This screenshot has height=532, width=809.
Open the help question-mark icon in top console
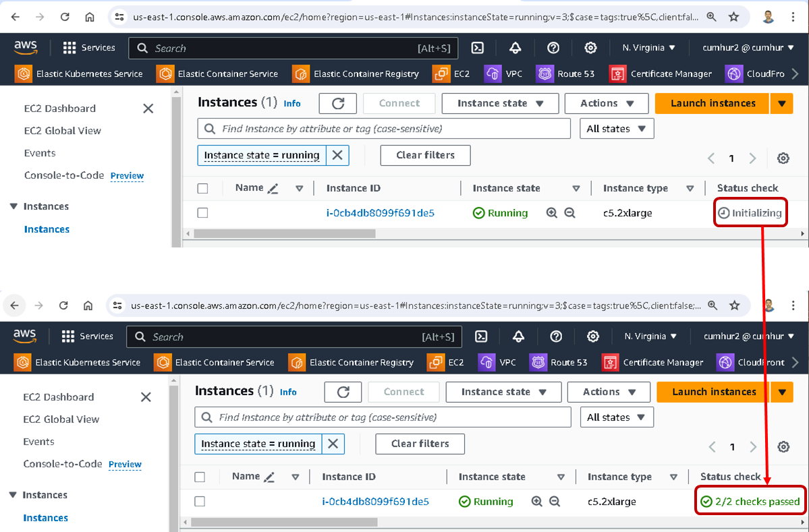tap(553, 48)
